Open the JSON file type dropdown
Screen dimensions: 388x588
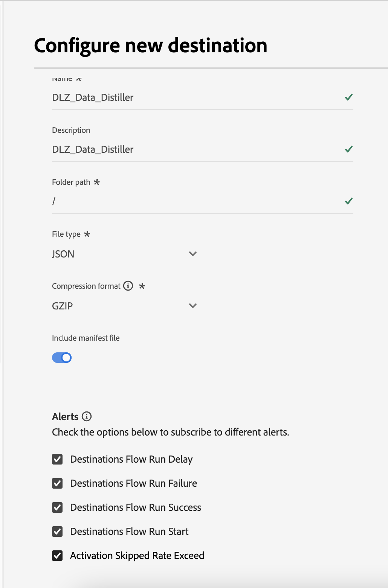point(113,254)
